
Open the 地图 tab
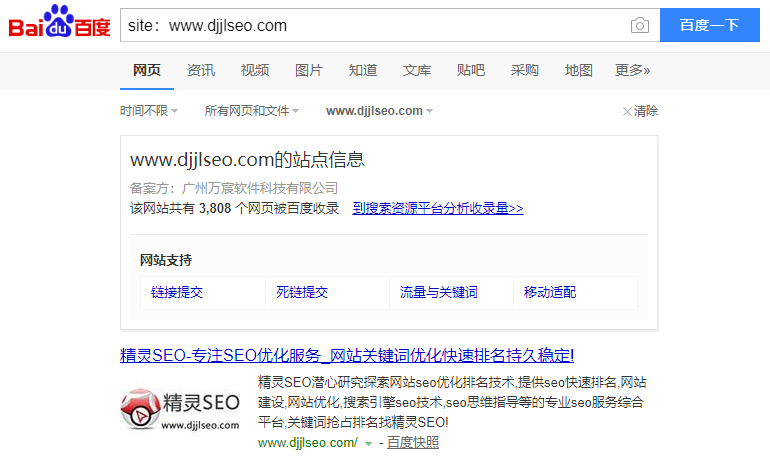tap(579, 70)
